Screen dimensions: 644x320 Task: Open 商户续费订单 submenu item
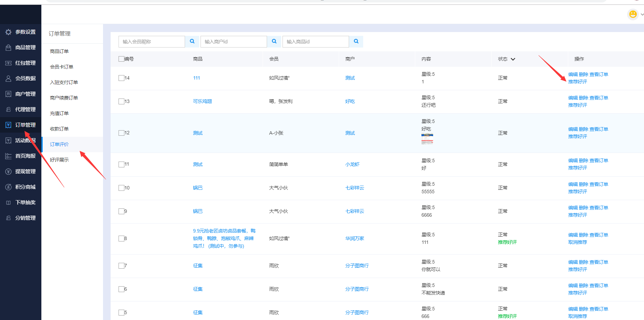tap(64, 98)
